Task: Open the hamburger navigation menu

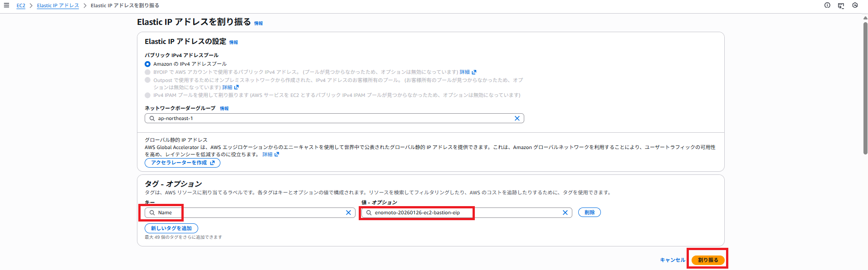Action: 6,5
